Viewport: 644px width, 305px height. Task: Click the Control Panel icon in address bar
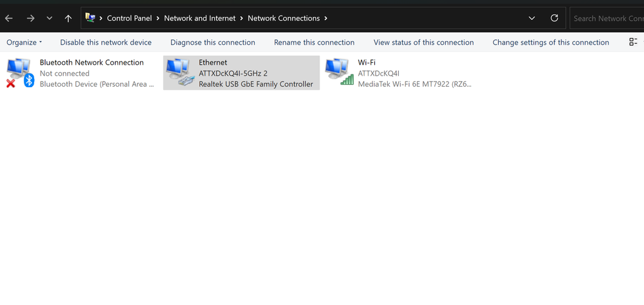(90, 18)
